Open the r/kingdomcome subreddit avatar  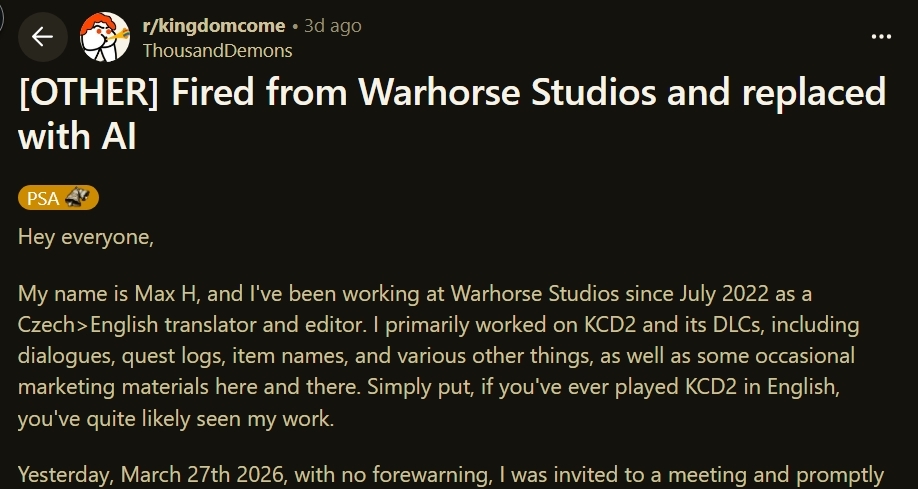pyautogui.click(x=105, y=37)
